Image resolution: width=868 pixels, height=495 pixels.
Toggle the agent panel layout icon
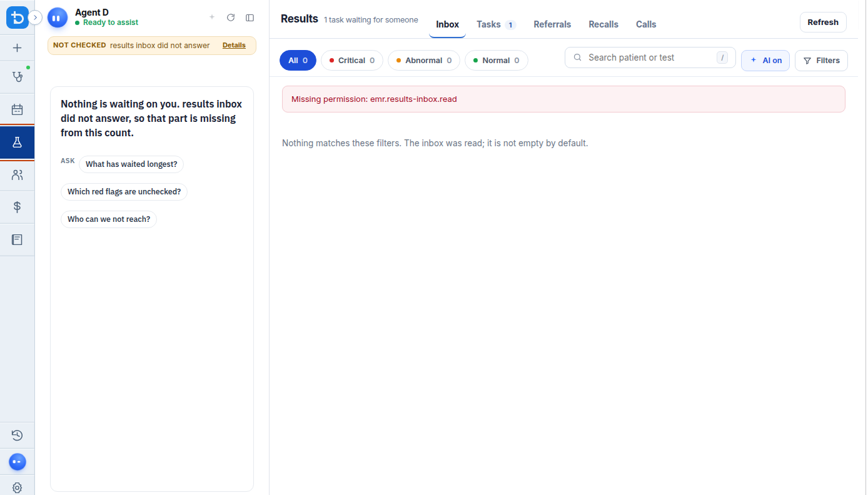click(250, 17)
